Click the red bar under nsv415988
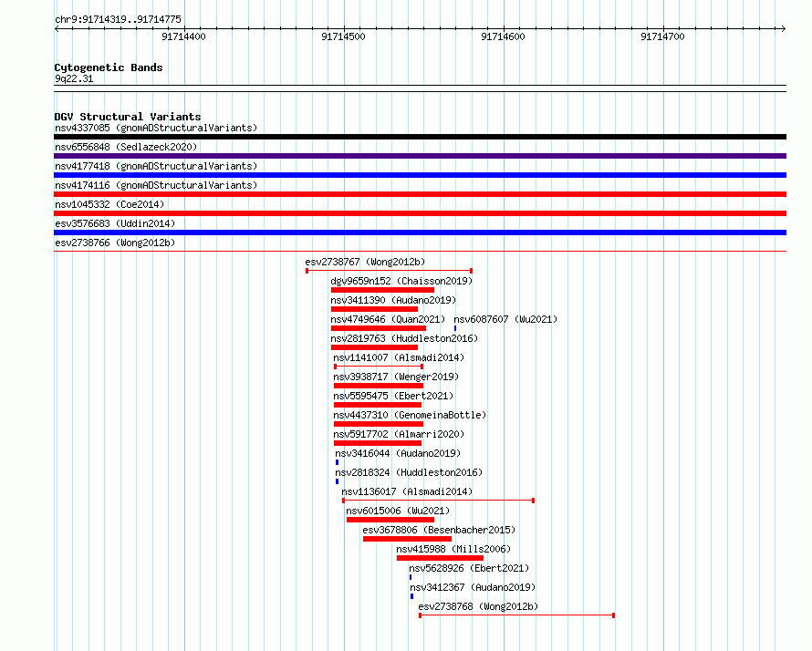812x651 pixels. tap(440, 558)
